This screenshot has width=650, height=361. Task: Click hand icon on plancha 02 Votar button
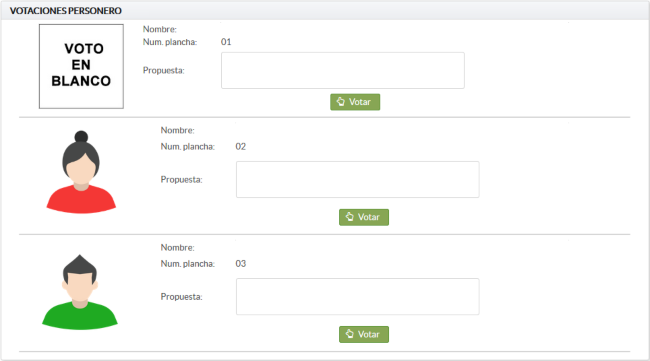[350, 217]
